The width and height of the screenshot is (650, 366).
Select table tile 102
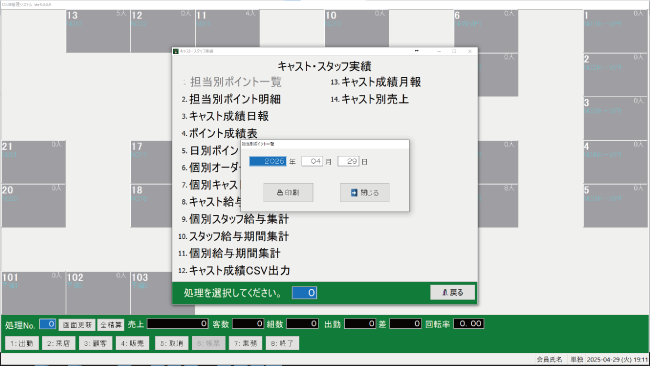(x=98, y=293)
